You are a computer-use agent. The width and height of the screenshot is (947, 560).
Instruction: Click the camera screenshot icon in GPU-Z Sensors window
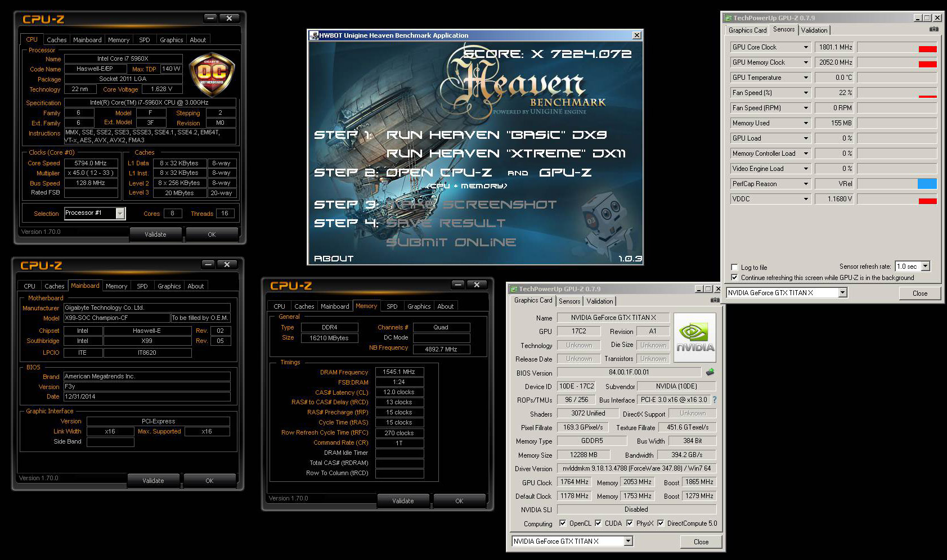(933, 29)
